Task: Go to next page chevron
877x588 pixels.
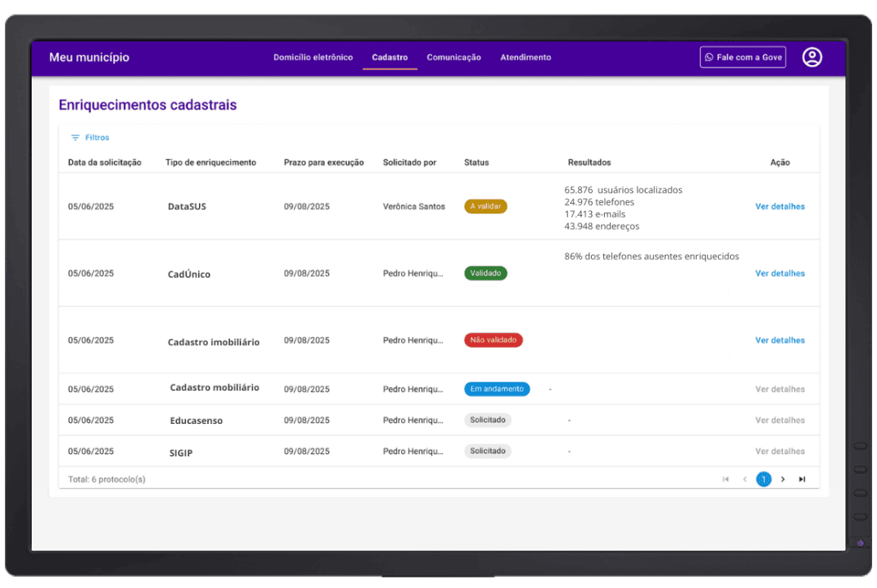Action: click(783, 479)
